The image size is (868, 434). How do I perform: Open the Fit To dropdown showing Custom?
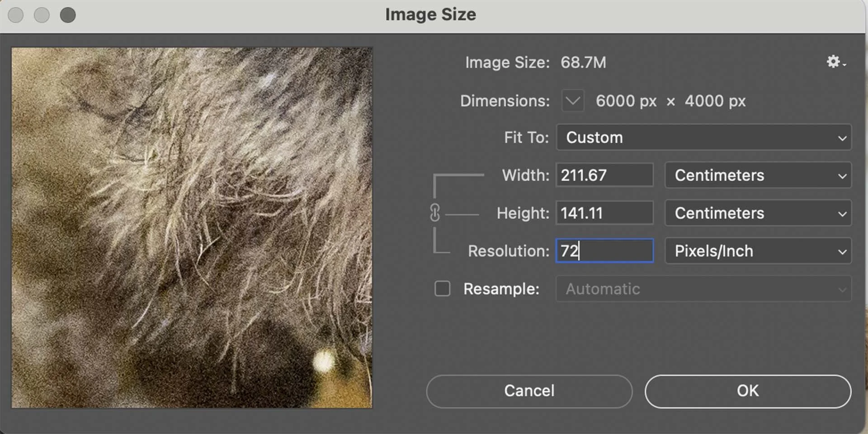tap(703, 137)
